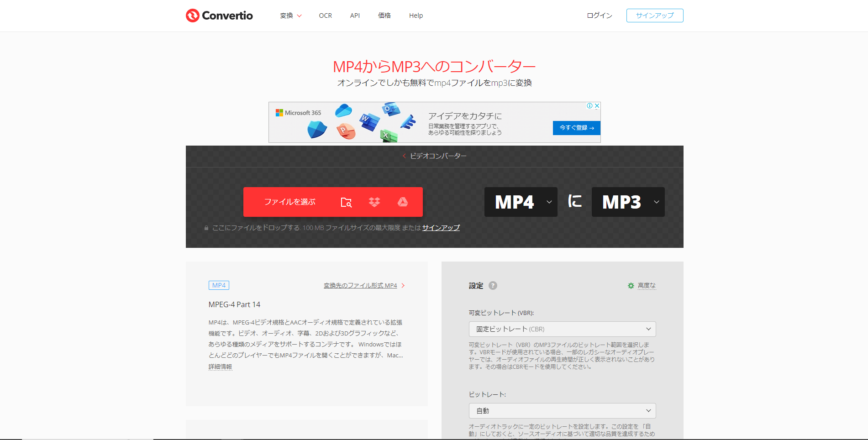Go back to ビデオコンバーター
868x440 pixels.
[435, 156]
